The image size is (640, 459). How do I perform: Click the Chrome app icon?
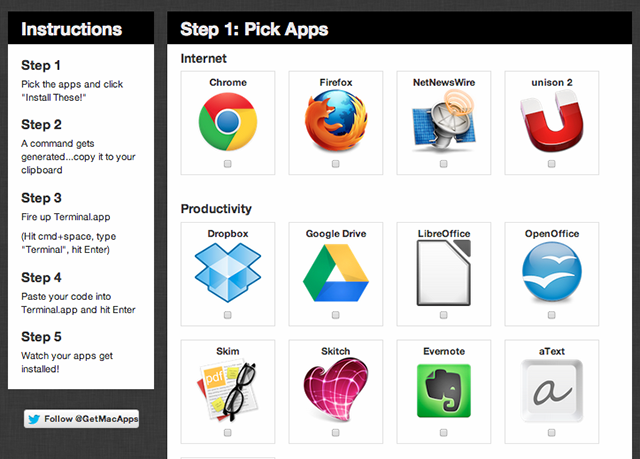tap(227, 122)
